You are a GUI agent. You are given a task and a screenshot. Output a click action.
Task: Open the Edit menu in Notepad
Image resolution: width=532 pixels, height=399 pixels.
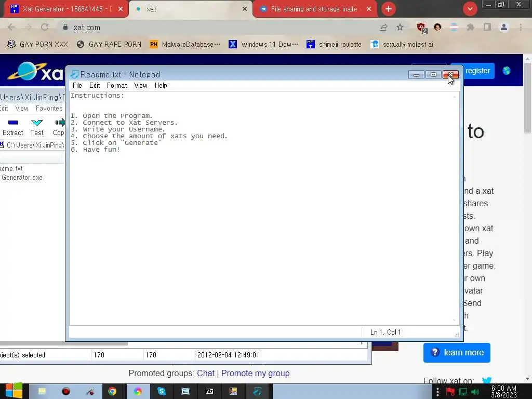tap(95, 86)
